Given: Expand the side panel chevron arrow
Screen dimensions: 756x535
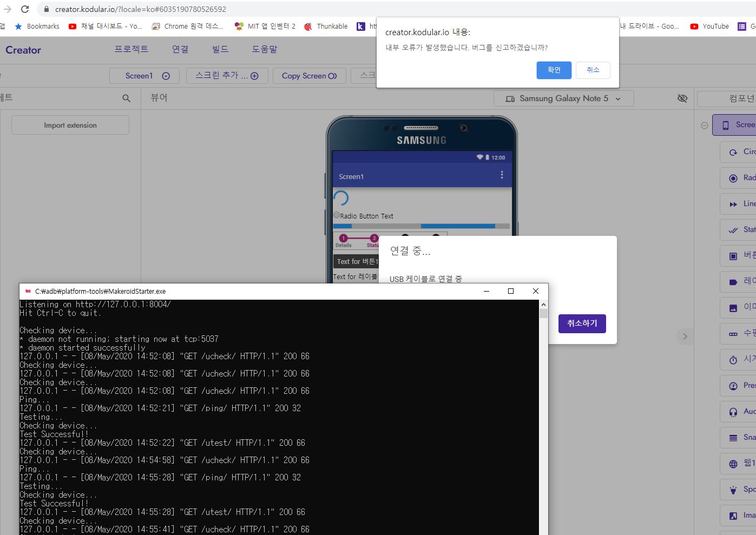Looking at the screenshot, I should coord(685,336).
